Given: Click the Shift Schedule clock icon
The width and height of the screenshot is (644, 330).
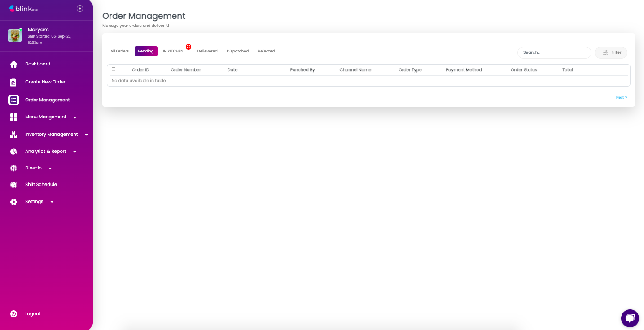Looking at the screenshot, I should tap(13, 185).
